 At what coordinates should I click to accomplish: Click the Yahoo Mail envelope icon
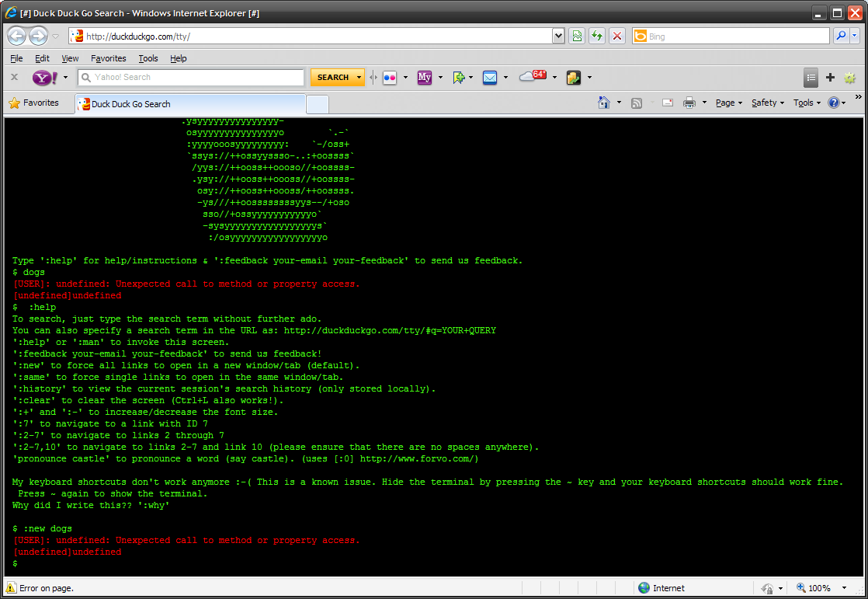coord(490,78)
